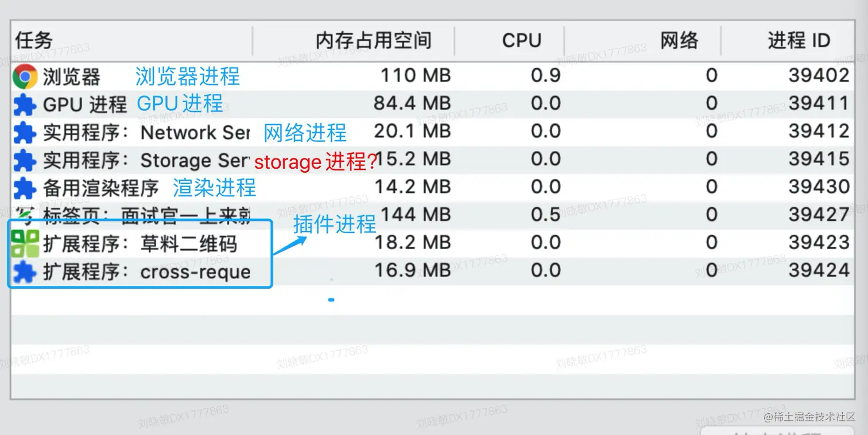Click the 标签页 row favicon
Viewport: 868px width, 435px height.
(x=25, y=215)
